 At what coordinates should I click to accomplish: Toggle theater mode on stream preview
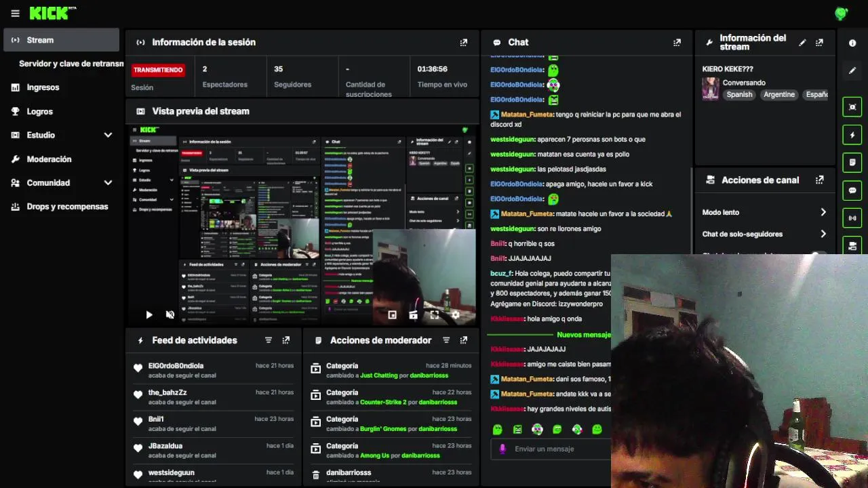[413, 314]
